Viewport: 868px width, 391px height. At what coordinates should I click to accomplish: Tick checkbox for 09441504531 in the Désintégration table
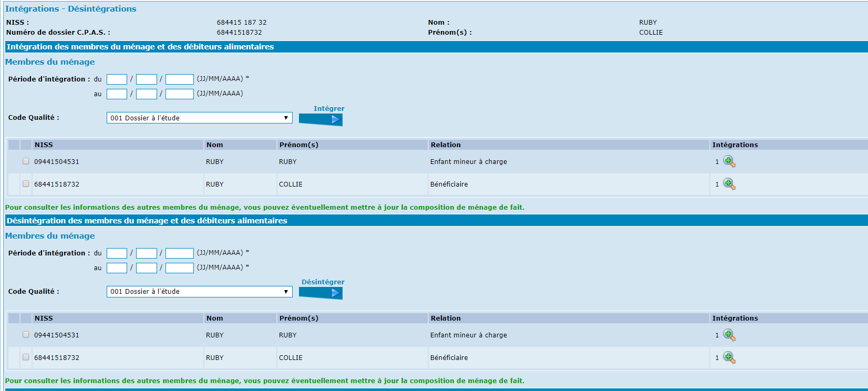[x=26, y=335]
